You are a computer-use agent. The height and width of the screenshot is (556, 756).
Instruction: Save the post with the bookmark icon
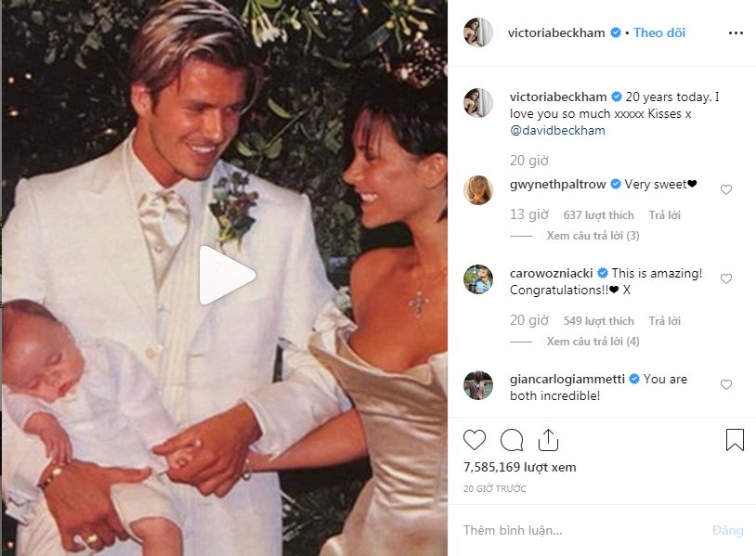[x=735, y=439]
